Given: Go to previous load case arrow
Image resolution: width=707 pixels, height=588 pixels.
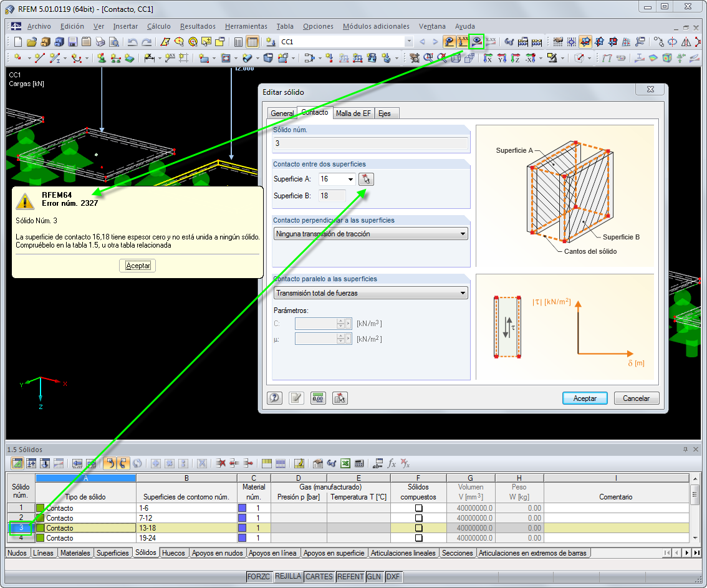Looking at the screenshot, I should 423,42.
